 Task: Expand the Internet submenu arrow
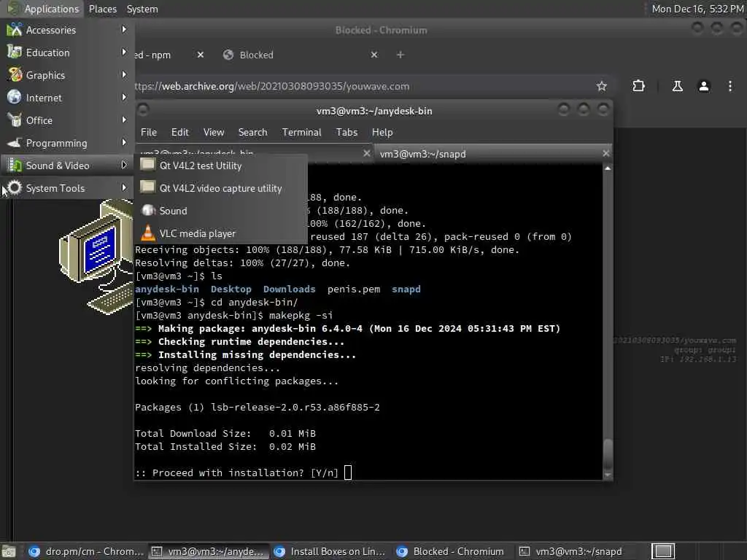coord(124,97)
